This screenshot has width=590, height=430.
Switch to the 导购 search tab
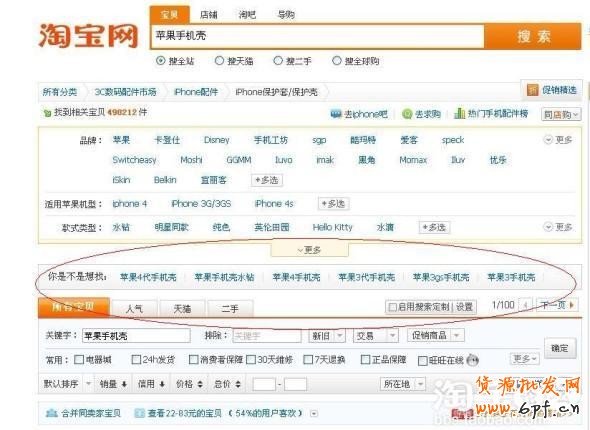click(x=286, y=15)
